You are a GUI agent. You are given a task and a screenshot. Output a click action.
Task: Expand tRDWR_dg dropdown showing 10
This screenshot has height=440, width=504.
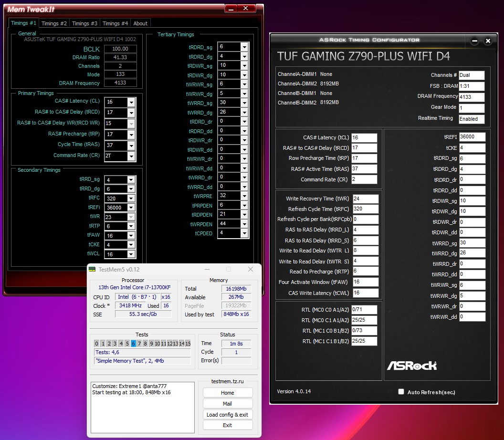click(245, 75)
